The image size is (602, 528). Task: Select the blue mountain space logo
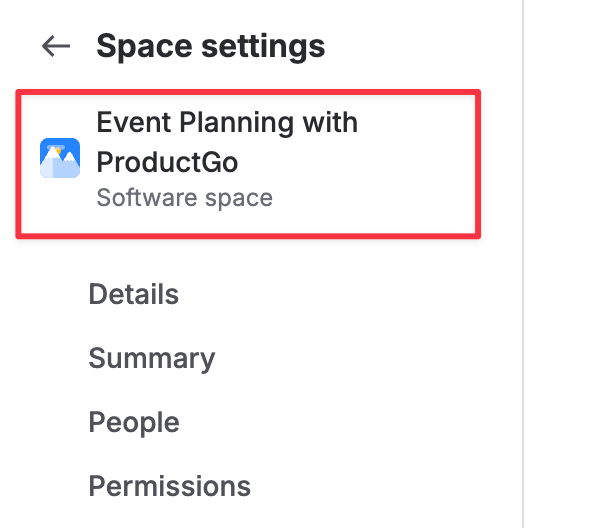[60, 159]
